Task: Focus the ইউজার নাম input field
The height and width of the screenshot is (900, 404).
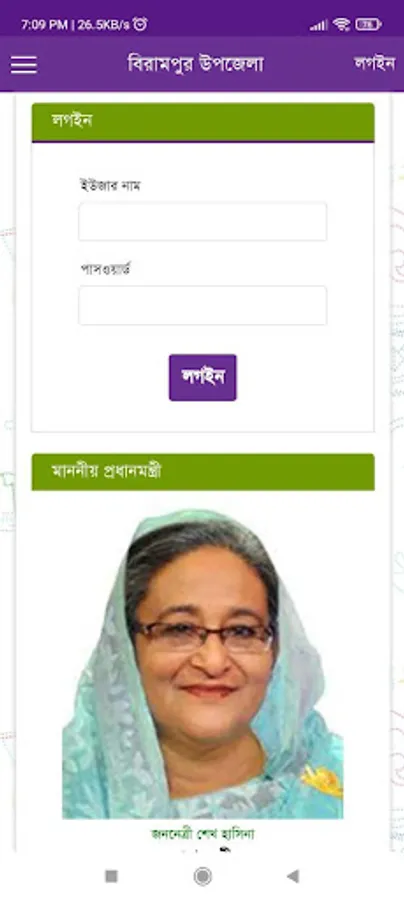Action: (203, 222)
